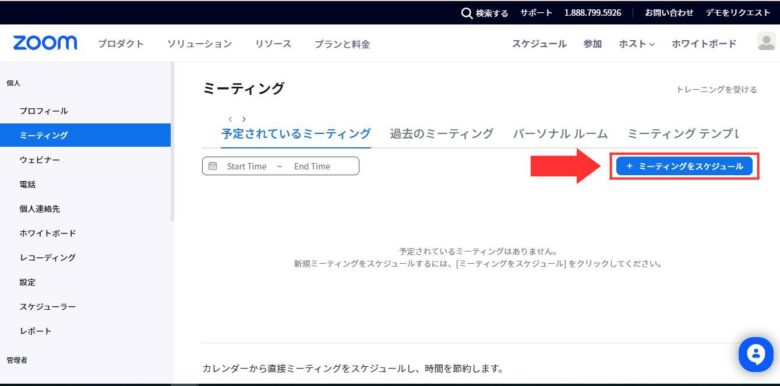Open プランと料金 page
This screenshot has width=780, height=386.
coord(342,44)
